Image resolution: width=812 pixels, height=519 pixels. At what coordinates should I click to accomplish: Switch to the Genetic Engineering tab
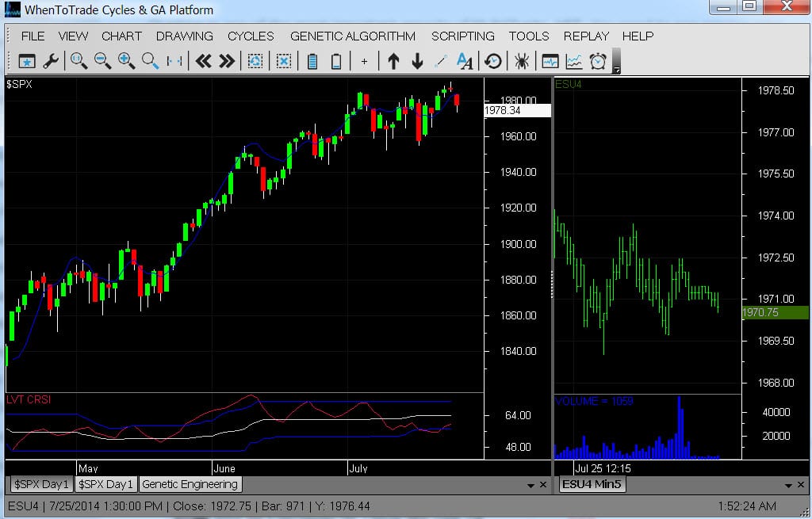tap(190, 484)
